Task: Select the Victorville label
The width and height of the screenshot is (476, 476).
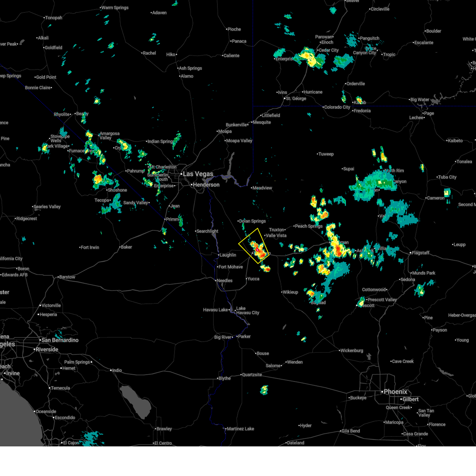Action: click(51, 305)
